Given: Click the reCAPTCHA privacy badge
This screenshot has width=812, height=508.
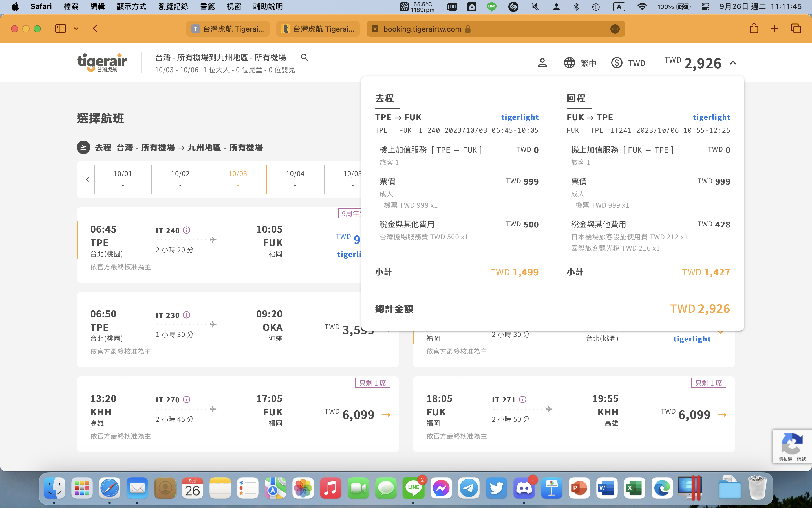Looking at the screenshot, I should (792, 446).
